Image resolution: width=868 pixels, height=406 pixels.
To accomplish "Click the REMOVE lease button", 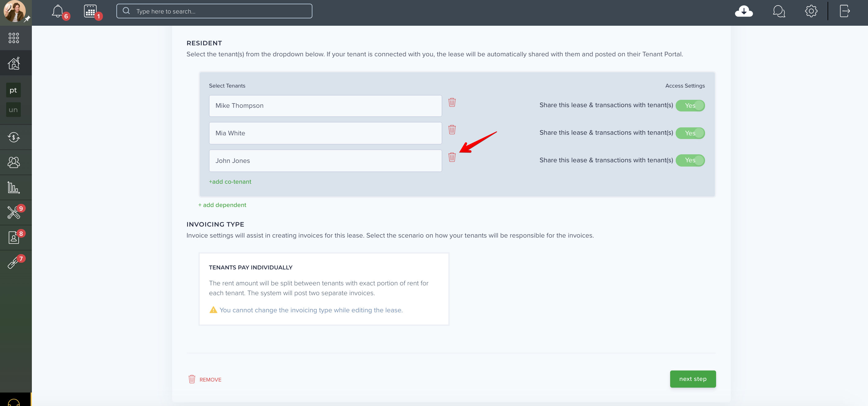I will (x=205, y=379).
